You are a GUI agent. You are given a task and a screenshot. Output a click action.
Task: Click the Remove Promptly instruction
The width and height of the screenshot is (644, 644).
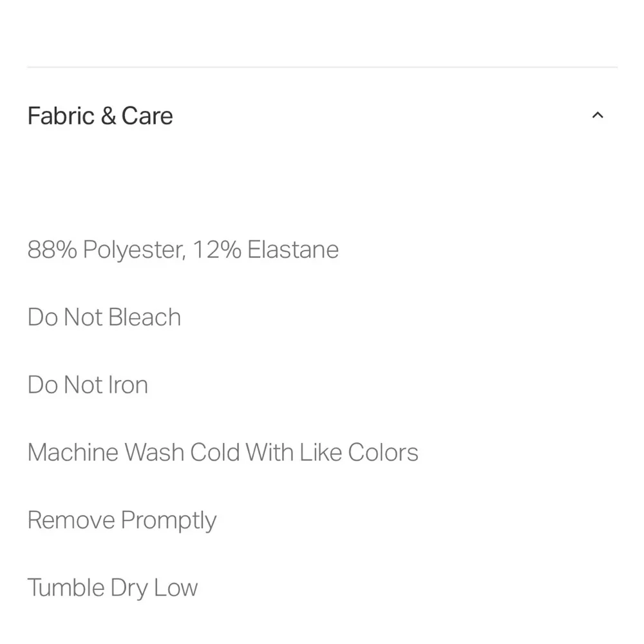122,520
